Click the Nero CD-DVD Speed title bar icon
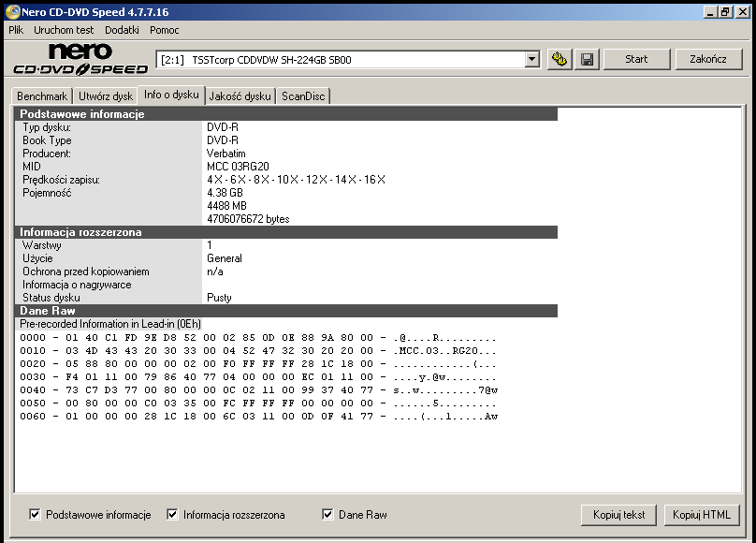The height and width of the screenshot is (543, 756). [12, 11]
